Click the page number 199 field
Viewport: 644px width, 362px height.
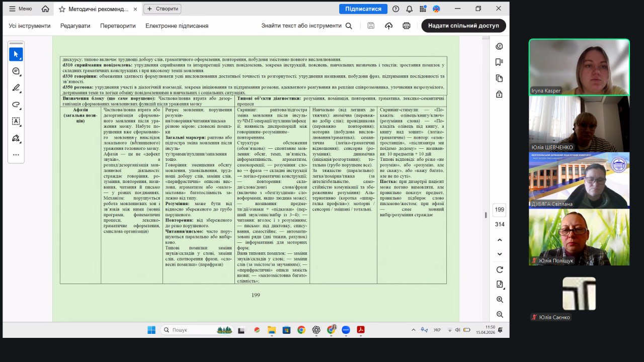click(499, 210)
